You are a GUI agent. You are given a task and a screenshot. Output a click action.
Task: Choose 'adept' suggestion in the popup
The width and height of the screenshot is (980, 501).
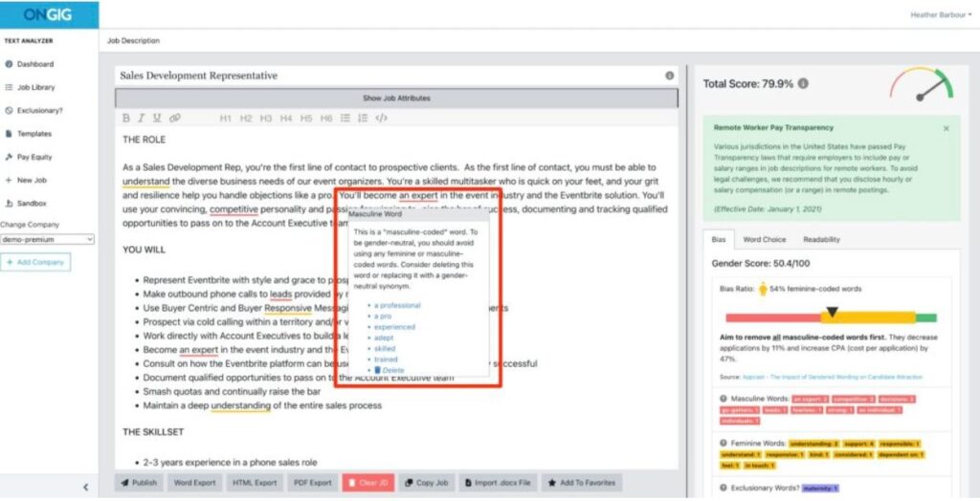(384, 338)
